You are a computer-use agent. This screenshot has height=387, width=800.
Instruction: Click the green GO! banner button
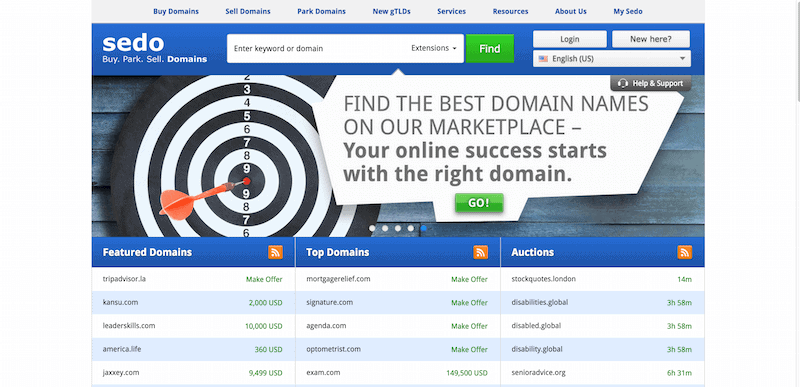pos(479,202)
